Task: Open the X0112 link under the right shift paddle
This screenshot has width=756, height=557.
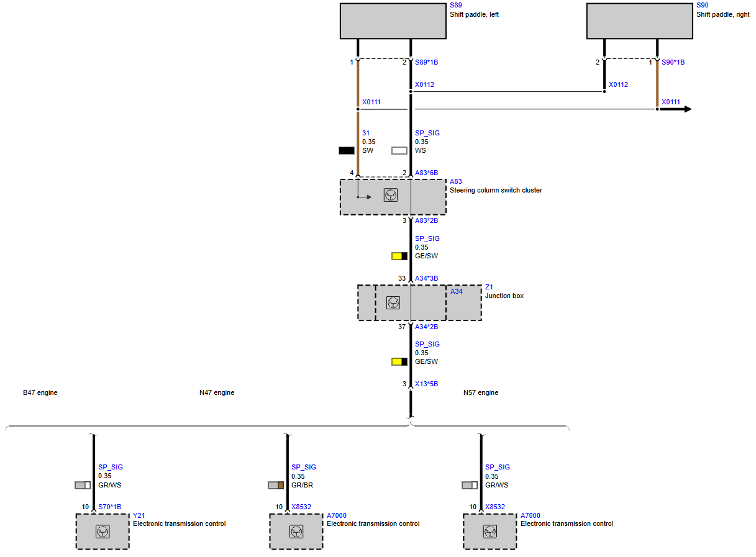Action: coord(619,84)
